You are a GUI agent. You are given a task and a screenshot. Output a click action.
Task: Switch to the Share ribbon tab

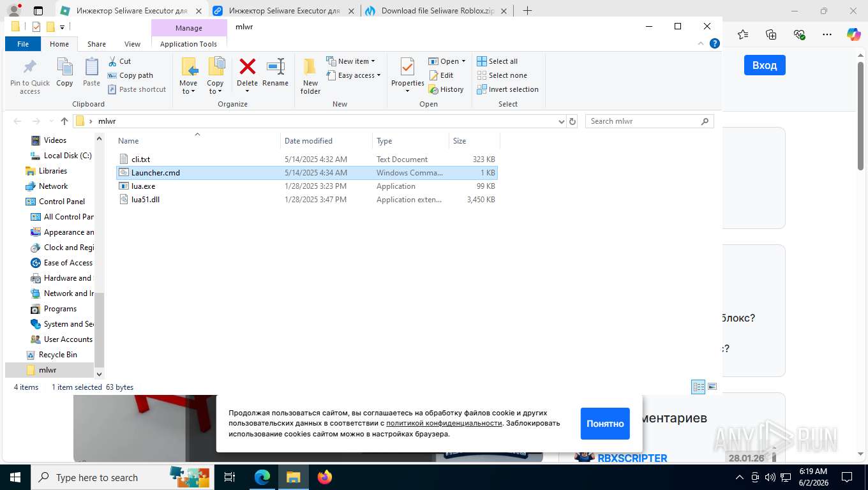click(97, 44)
